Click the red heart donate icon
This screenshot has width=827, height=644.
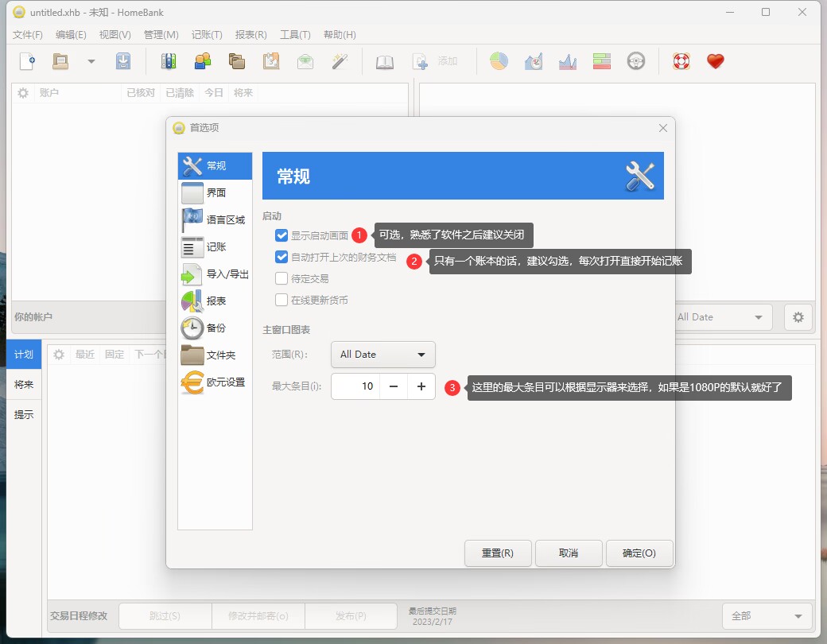[x=715, y=61]
